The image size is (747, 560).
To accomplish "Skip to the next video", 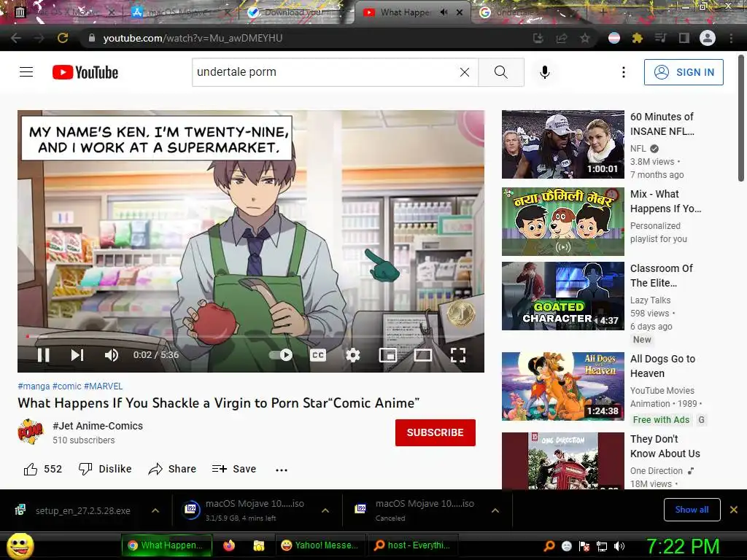I will [x=77, y=355].
